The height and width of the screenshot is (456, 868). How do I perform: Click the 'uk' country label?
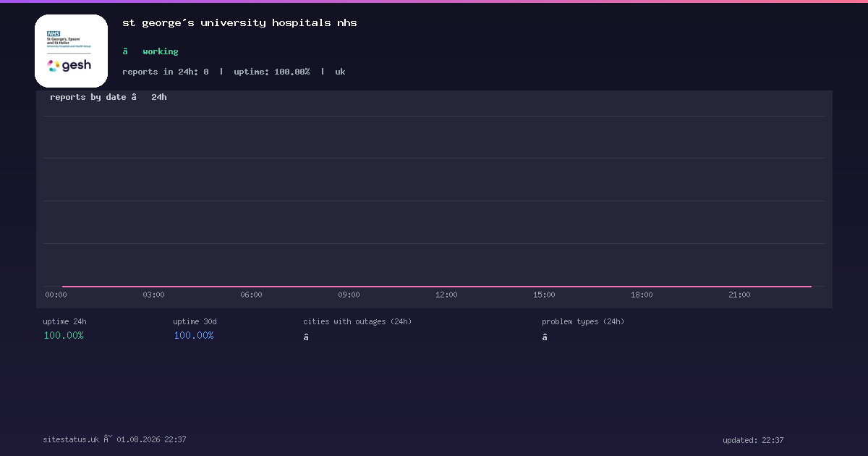pyautogui.click(x=340, y=72)
